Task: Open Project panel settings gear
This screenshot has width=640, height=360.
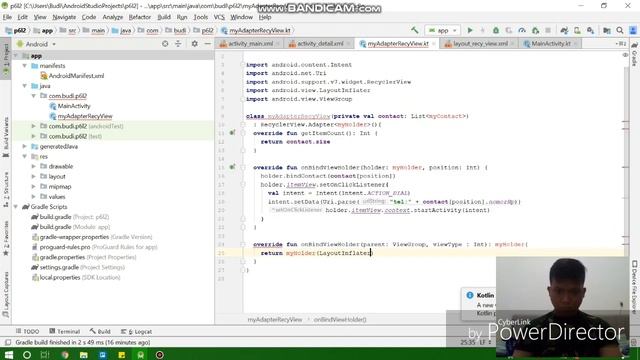Action: (195, 44)
